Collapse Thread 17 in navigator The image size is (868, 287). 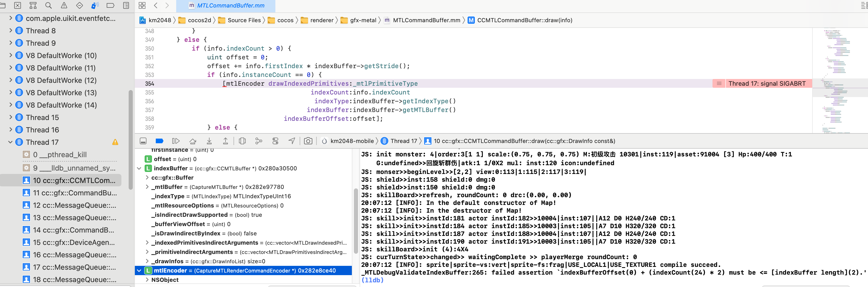(10, 142)
